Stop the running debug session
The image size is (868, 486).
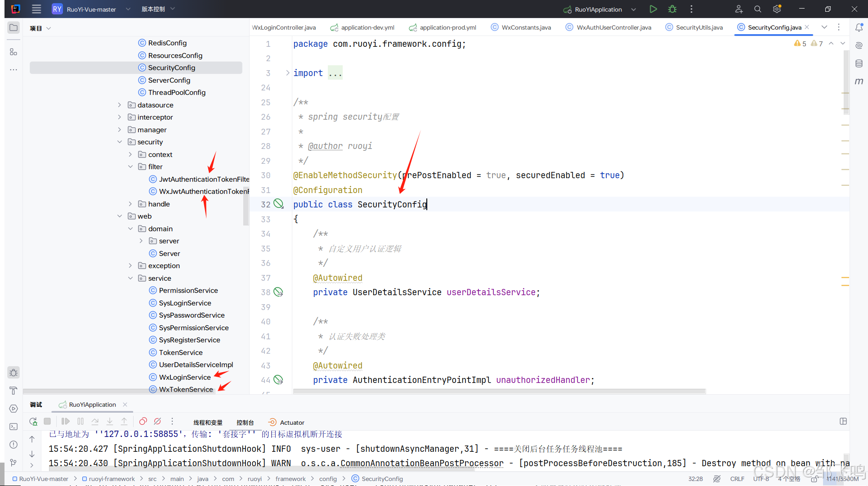47,422
